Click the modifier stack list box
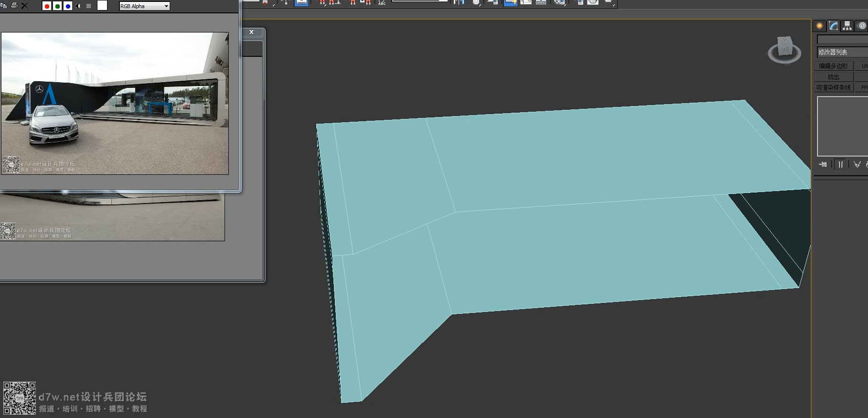Screen dimensions: 868x418 coord(842,126)
